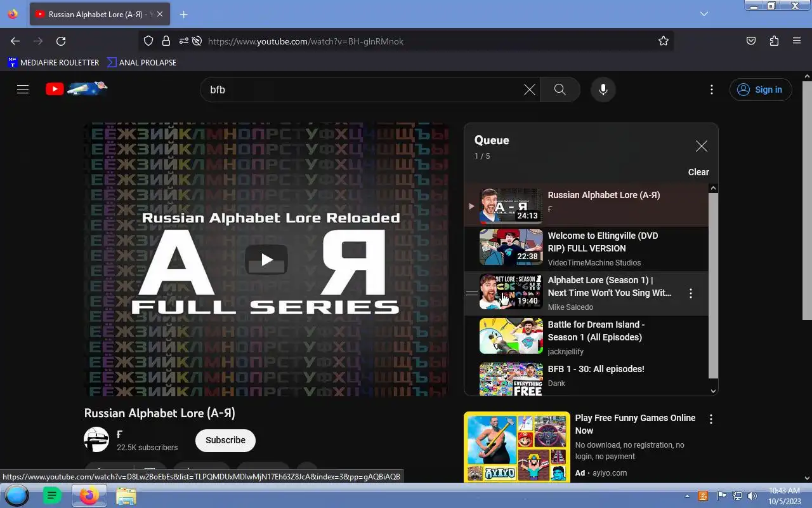View site security padlock information
The width and height of the screenshot is (812, 508).
(166, 41)
